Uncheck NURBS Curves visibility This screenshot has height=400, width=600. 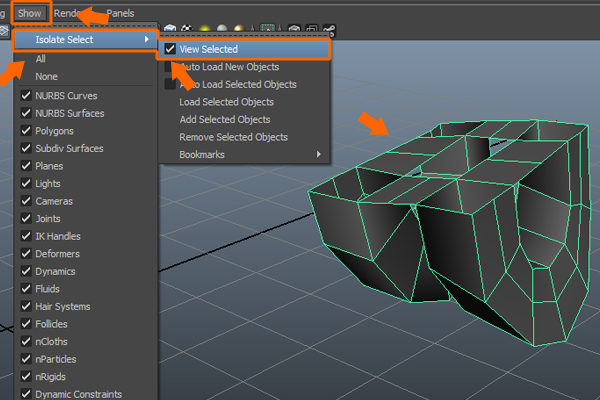coord(27,95)
